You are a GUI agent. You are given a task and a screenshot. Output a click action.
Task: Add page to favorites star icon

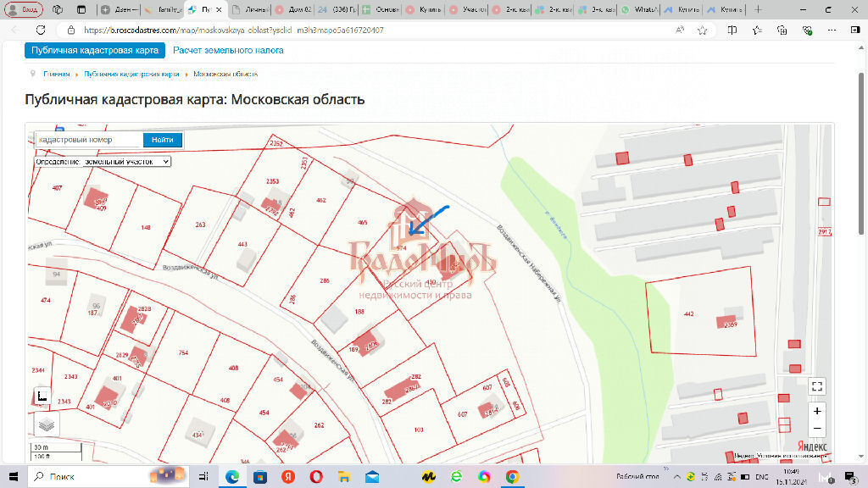[x=702, y=30]
